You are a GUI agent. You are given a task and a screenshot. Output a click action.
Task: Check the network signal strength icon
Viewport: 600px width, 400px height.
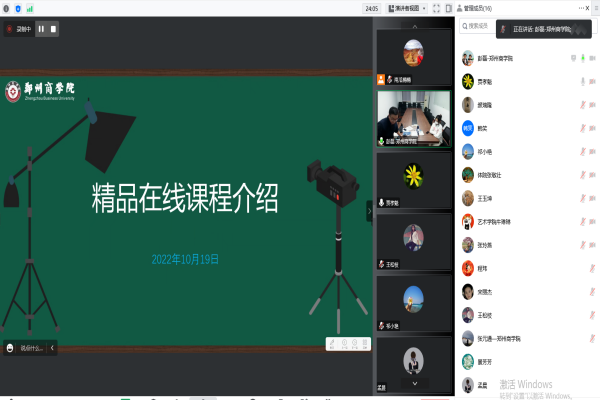(x=29, y=8)
